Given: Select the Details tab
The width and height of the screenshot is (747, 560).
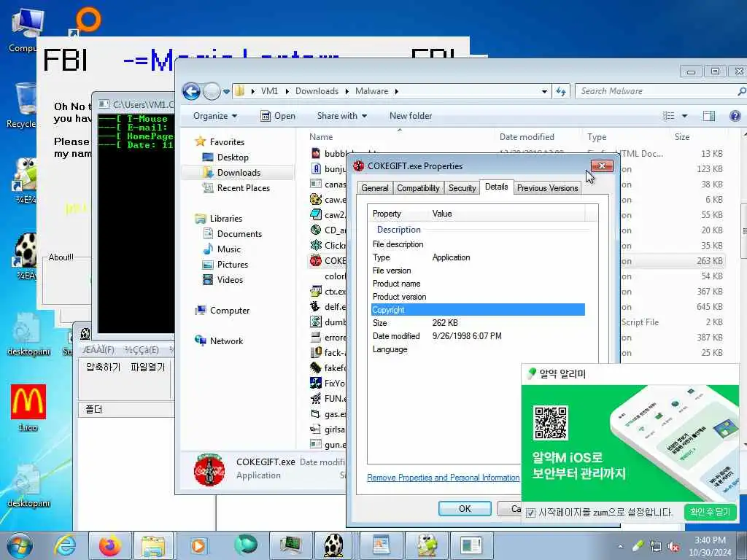Looking at the screenshot, I should point(496,187).
